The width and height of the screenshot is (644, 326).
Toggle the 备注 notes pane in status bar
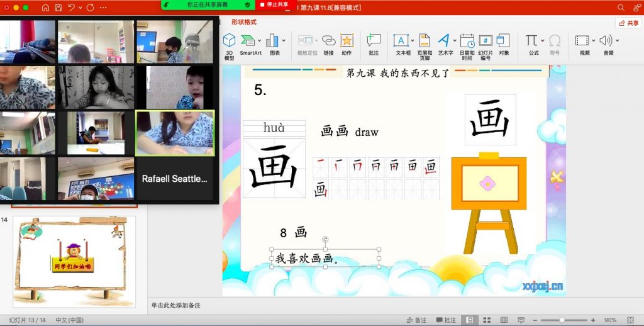click(x=416, y=320)
